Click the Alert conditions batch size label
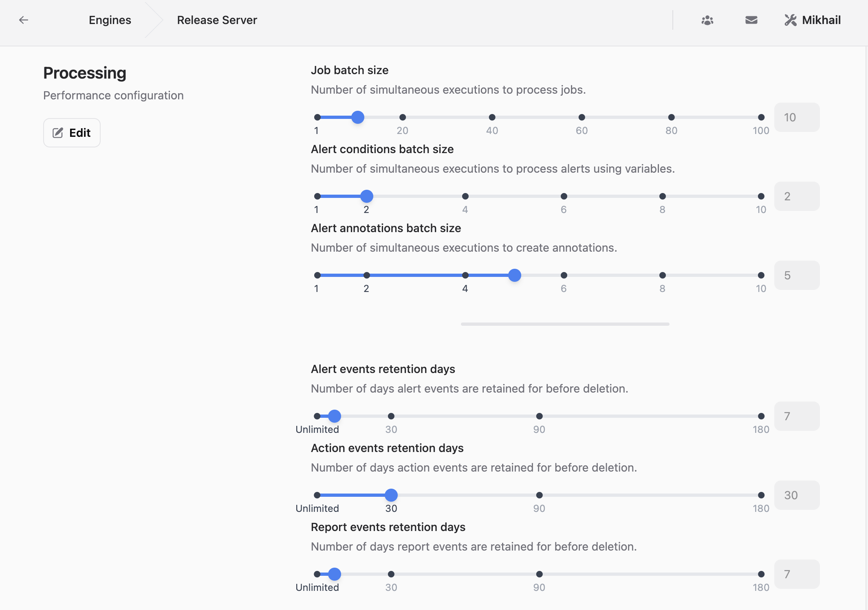The width and height of the screenshot is (868, 610). [x=382, y=149]
